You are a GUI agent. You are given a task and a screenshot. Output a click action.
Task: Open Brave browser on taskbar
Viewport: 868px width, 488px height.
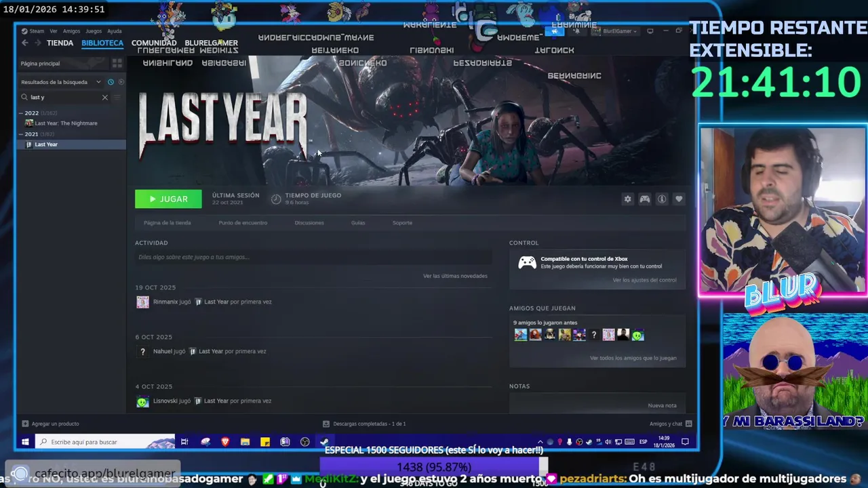[225, 442]
